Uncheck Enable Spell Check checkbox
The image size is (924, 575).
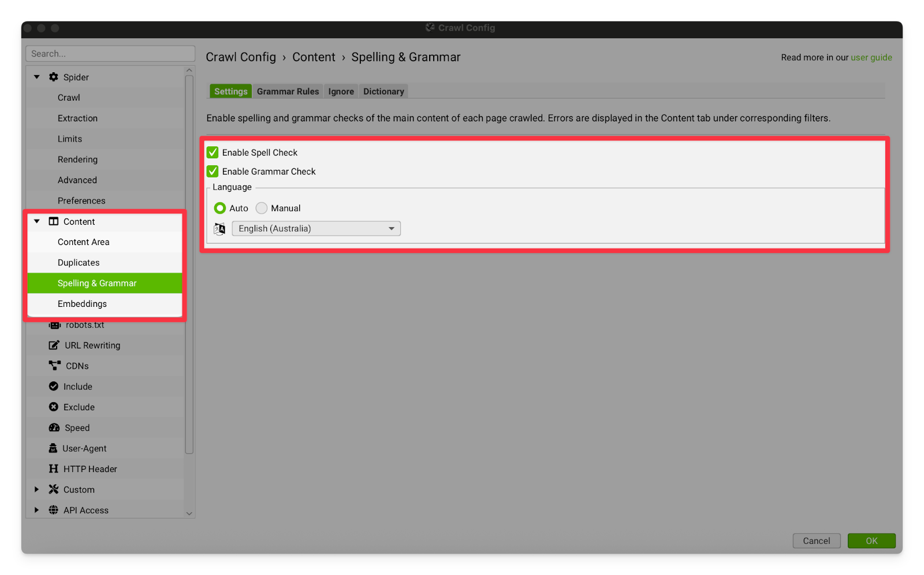(213, 153)
